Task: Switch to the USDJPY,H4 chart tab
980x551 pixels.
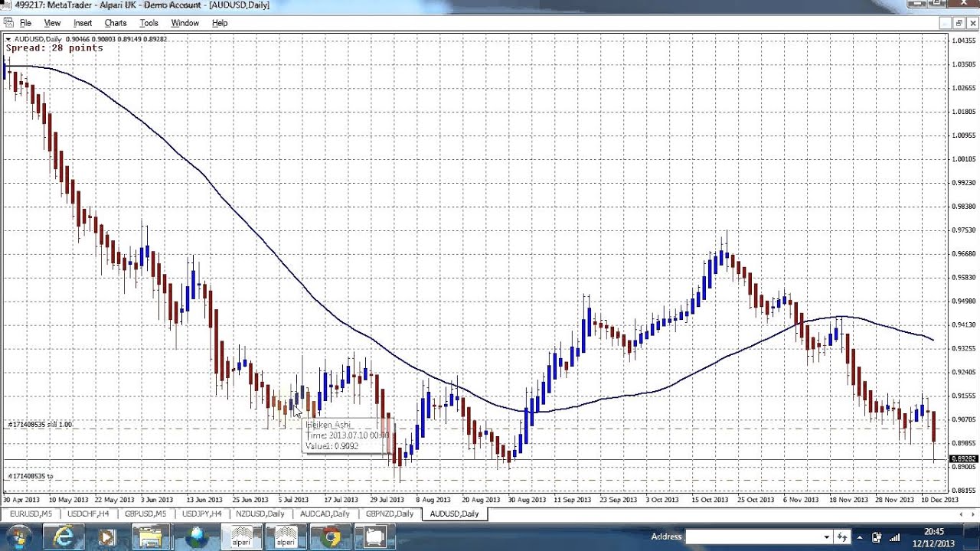Action: click(x=201, y=514)
